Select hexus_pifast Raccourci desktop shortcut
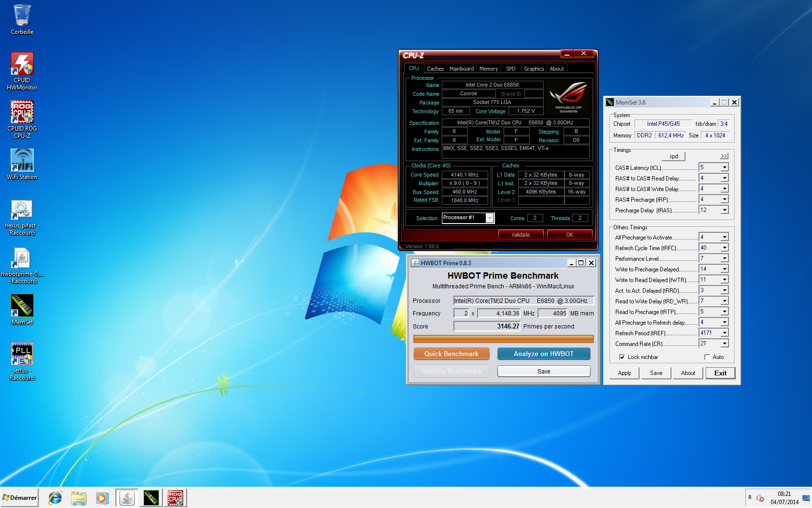812x508 pixels. [x=22, y=218]
